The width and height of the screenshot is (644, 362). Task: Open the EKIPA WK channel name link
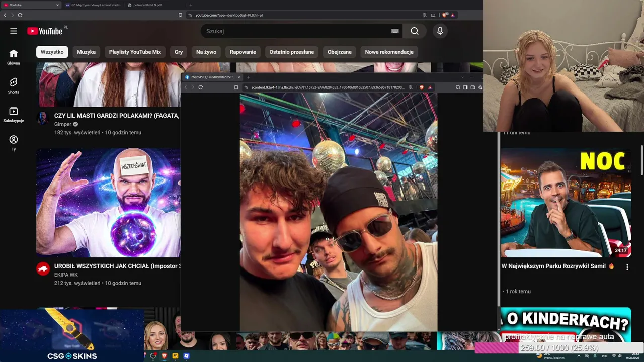(66, 275)
